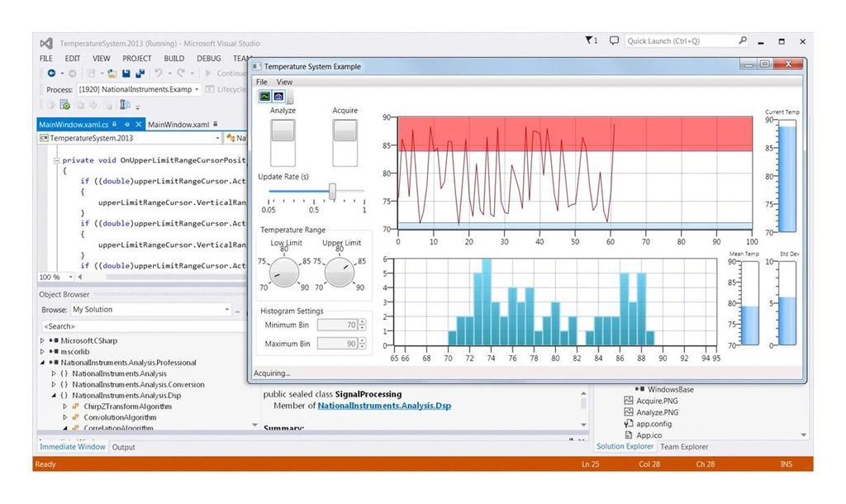
Task: Collapse the code block beside private void OnUpperLimitRangeCursorPosit
Action: pos(56,160)
